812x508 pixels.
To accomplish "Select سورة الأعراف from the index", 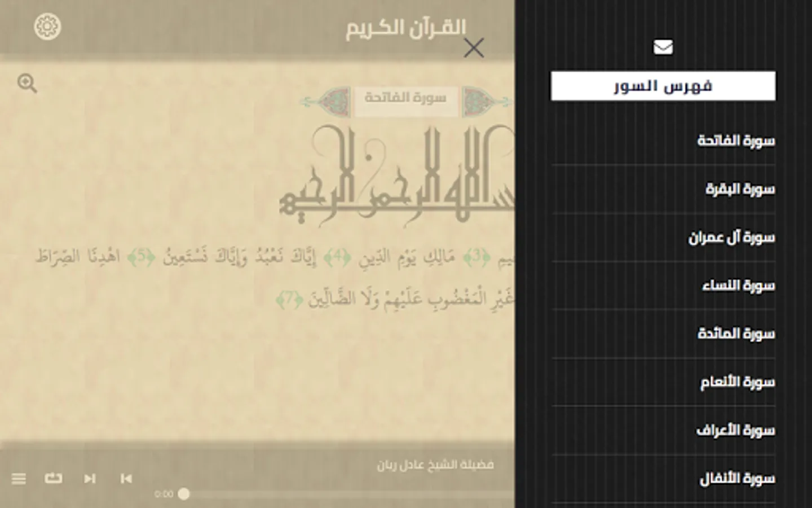I will [735, 430].
